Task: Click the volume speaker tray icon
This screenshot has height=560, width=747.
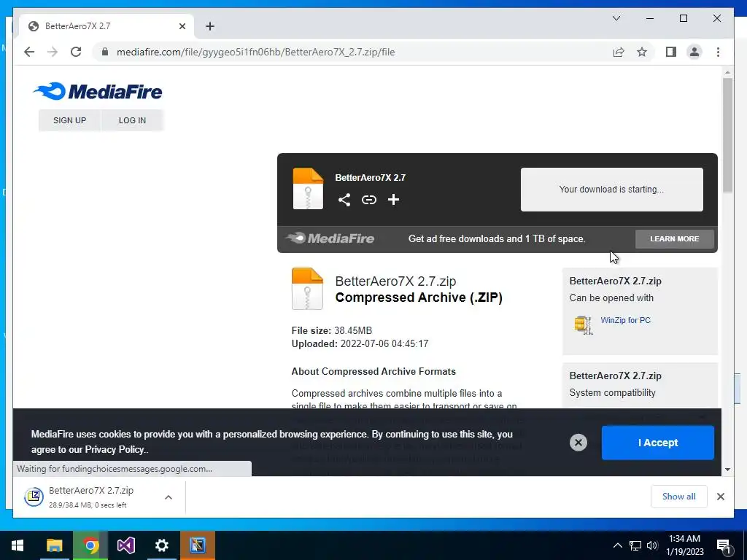Action: click(x=652, y=545)
